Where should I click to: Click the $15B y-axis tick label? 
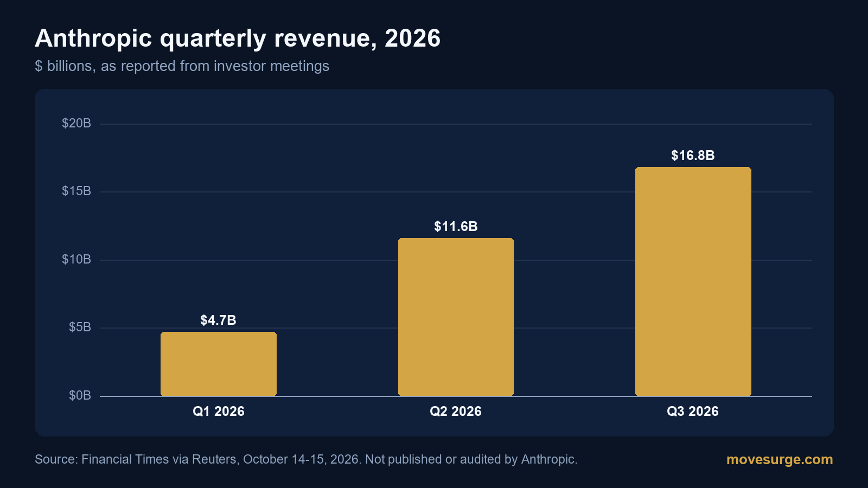pos(76,191)
